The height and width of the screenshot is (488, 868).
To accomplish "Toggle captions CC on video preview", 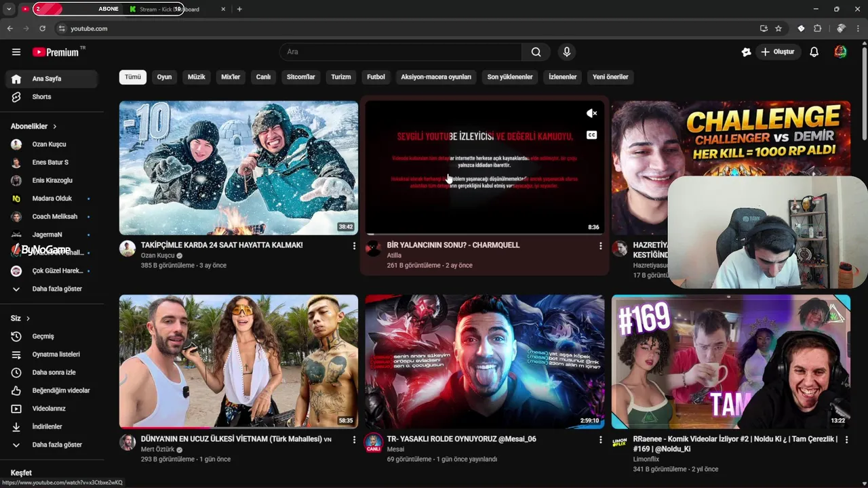I will click(x=591, y=135).
